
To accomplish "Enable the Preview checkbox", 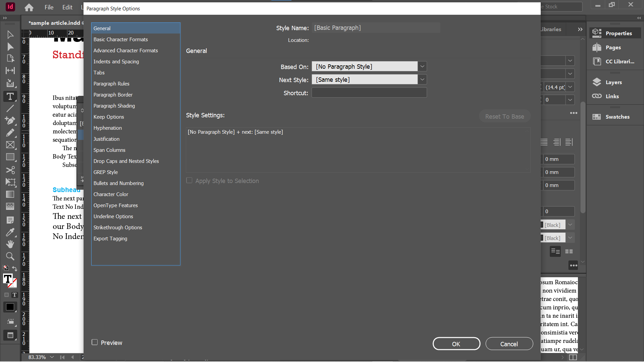I will 95,342.
